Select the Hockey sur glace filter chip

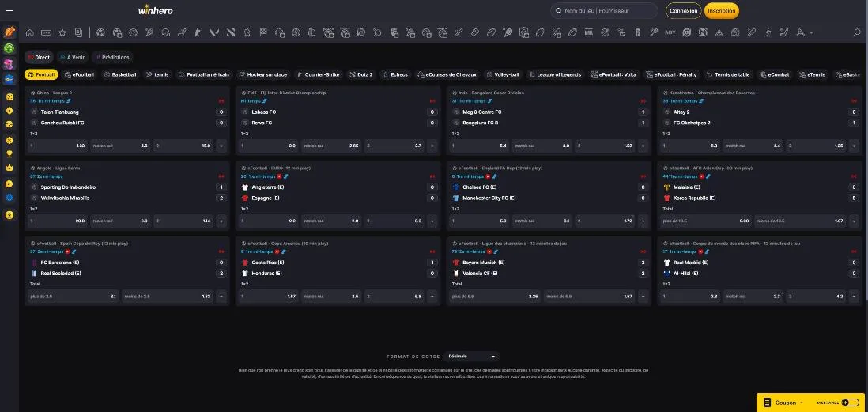click(x=263, y=74)
